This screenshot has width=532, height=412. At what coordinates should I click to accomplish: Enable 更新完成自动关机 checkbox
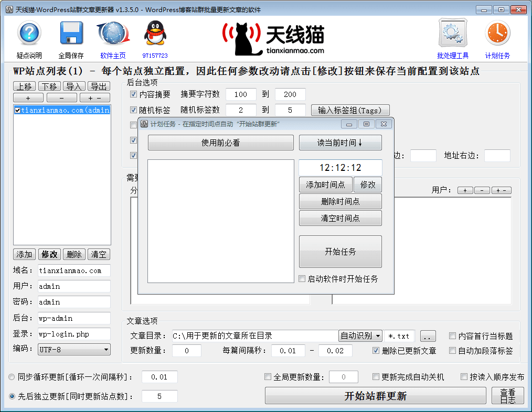376,377
